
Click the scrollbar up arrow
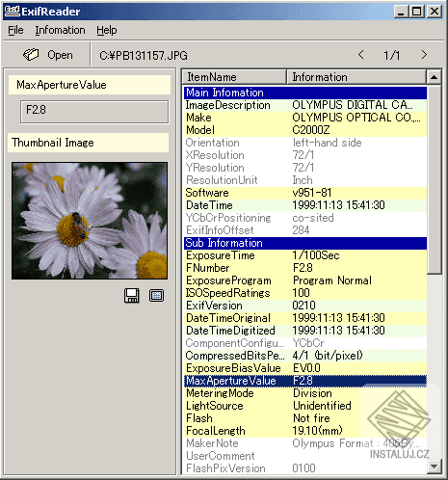[434, 77]
